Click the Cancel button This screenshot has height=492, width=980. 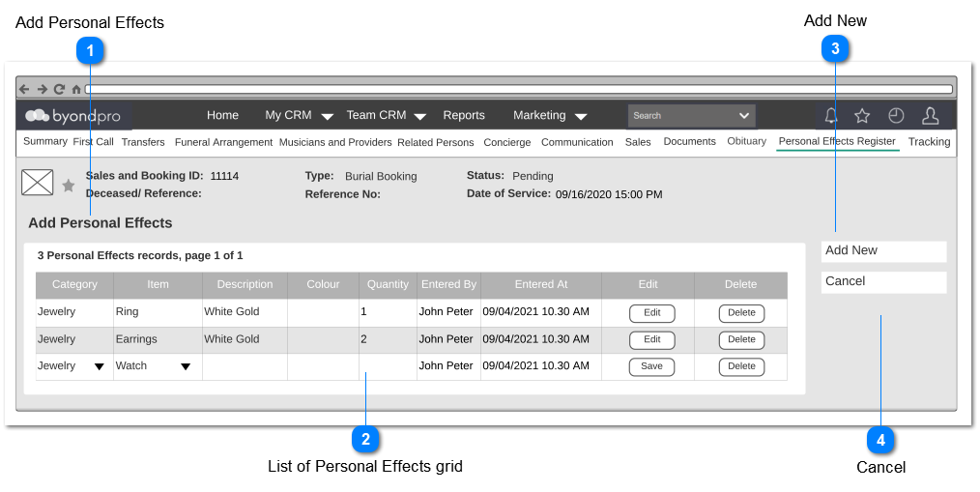(883, 282)
